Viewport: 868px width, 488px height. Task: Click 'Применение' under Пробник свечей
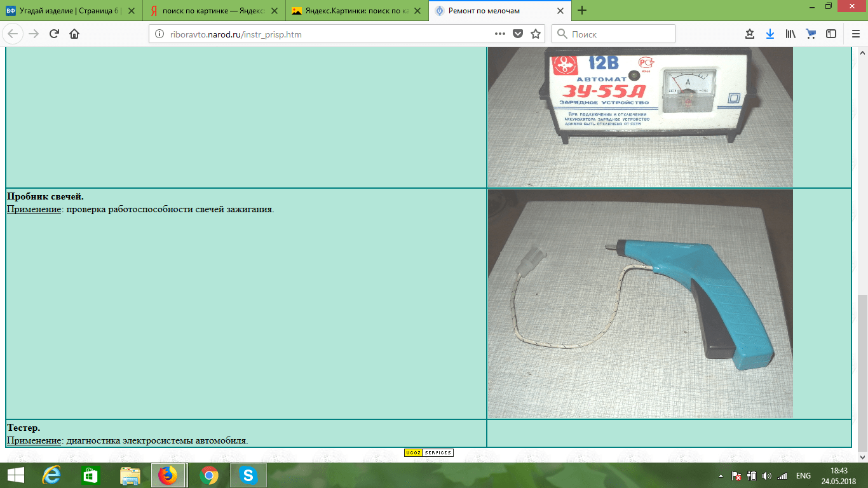coord(34,209)
